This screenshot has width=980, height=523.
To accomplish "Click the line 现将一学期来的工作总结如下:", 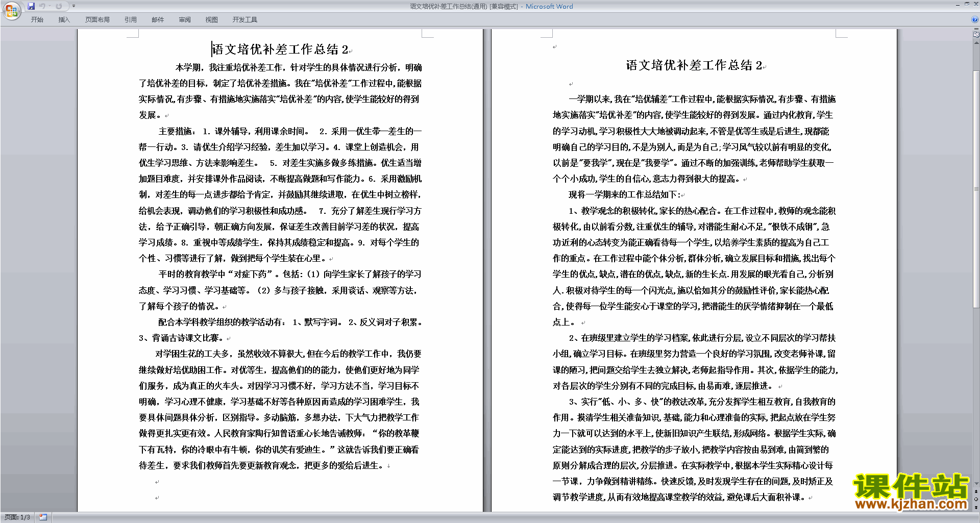I will coord(624,194).
